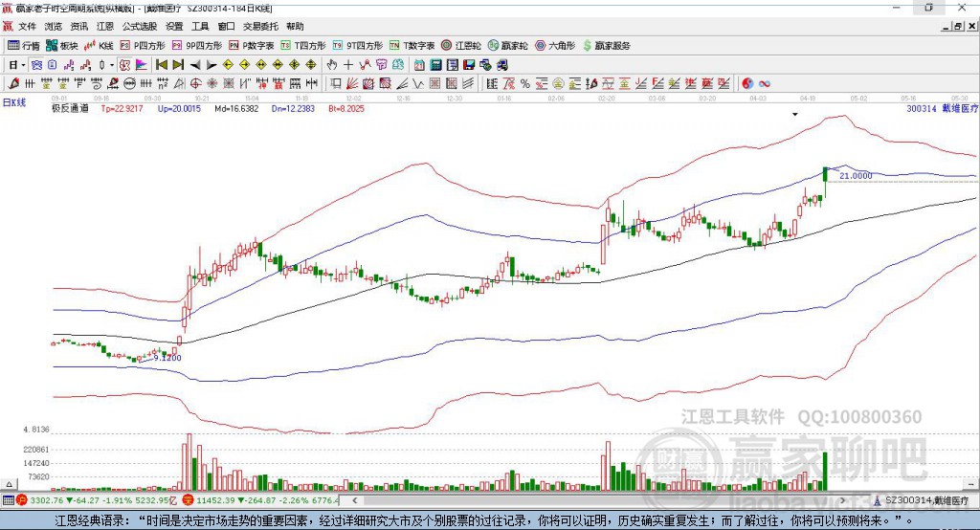Open the 9P四方形 tool
This screenshot has width=980, height=530.
(197, 46)
